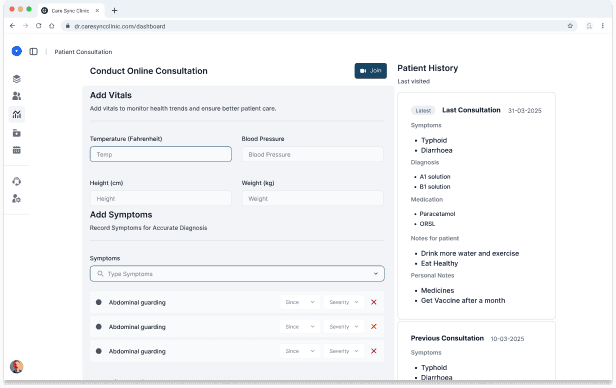Open Severity dropdown for second symptom
Image resolution: width=616 pixels, height=388 pixels.
344,327
